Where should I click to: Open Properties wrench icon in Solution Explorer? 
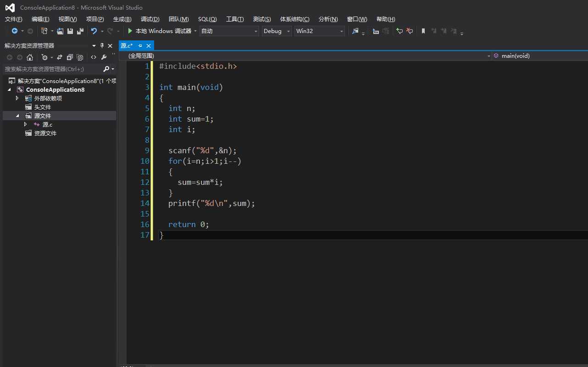point(104,57)
